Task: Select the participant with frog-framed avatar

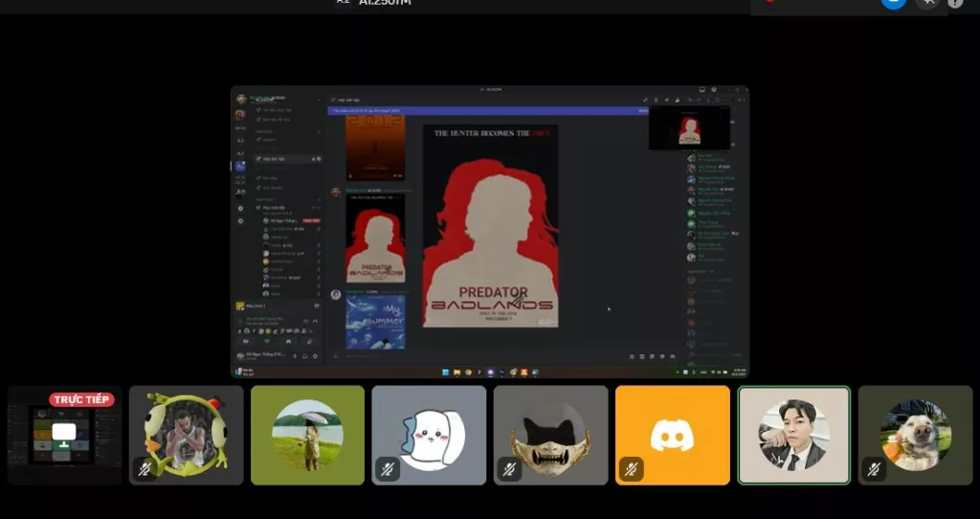Action: [x=186, y=434]
